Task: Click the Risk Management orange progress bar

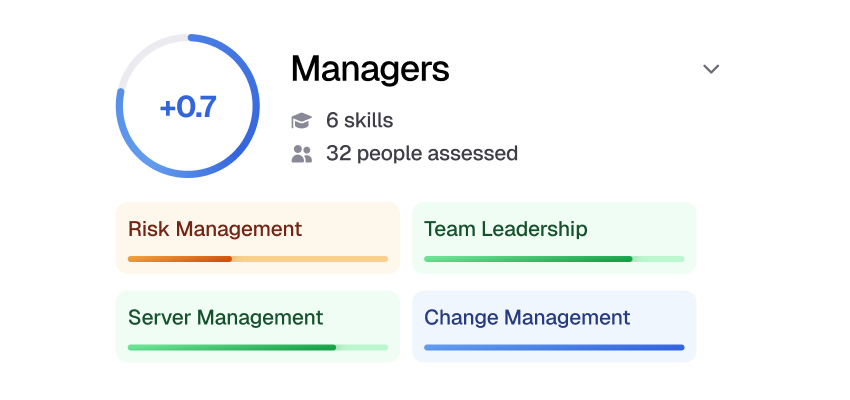Action: pyautogui.click(x=257, y=259)
